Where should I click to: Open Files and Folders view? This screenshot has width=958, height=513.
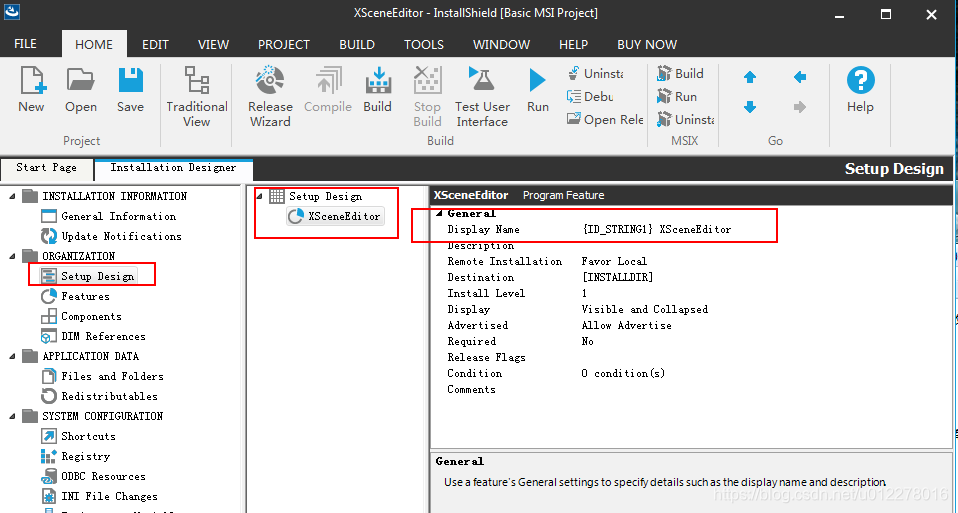(x=102, y=376)
